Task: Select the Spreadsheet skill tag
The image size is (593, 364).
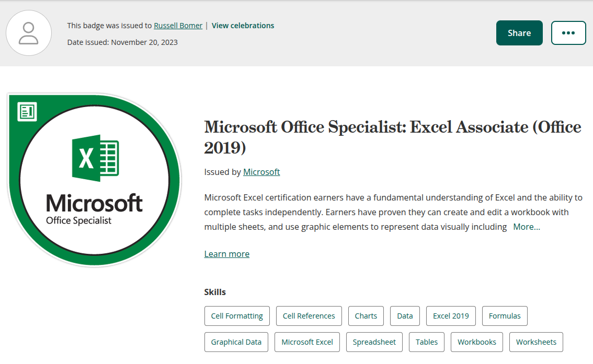Action: [374, 342]
